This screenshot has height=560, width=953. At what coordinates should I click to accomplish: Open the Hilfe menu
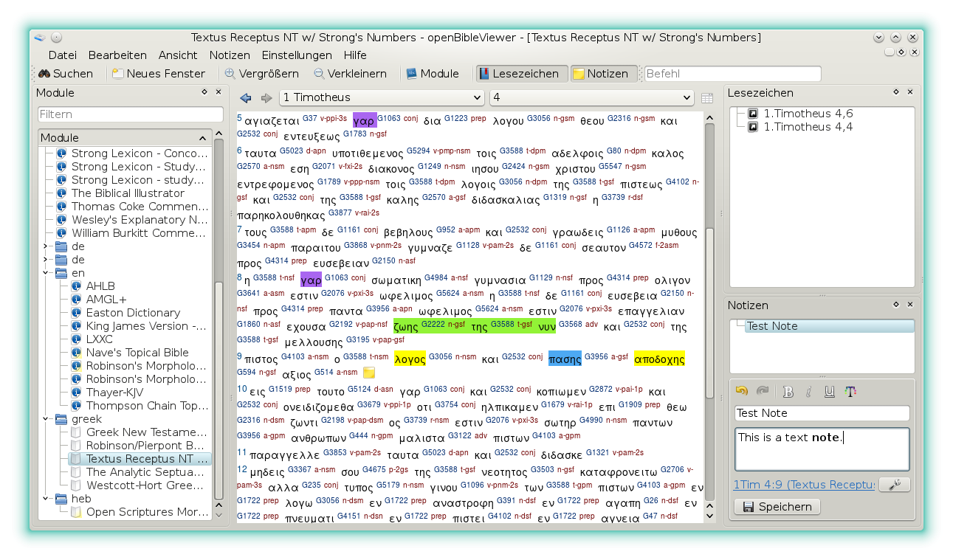(355, 55)
